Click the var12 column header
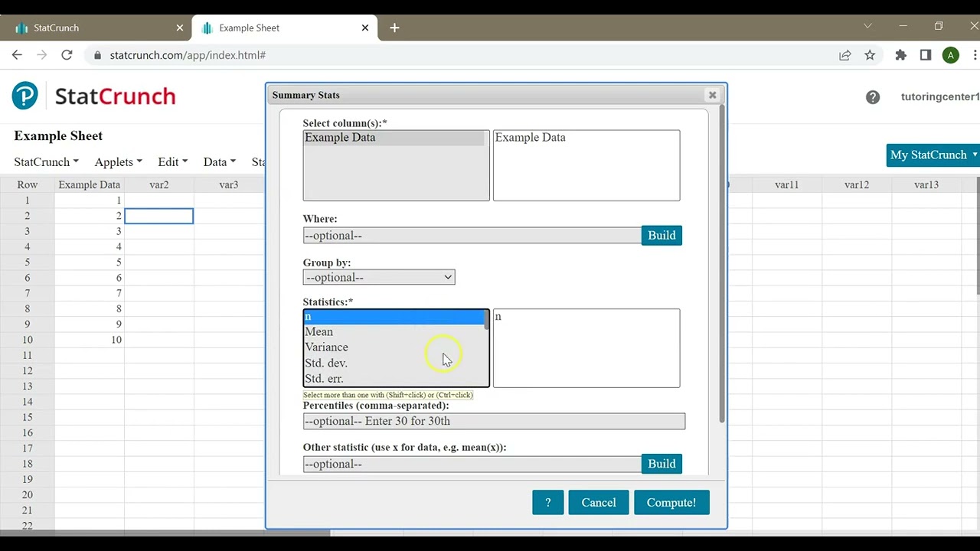 point(857,184)
